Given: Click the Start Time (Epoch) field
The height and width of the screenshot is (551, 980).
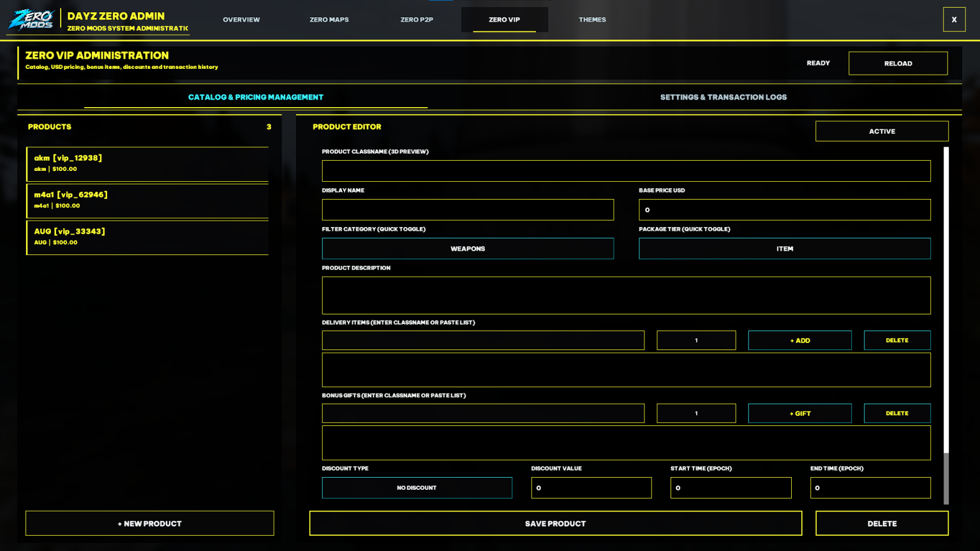Looking at the screenshot, I should coord(731,488).
